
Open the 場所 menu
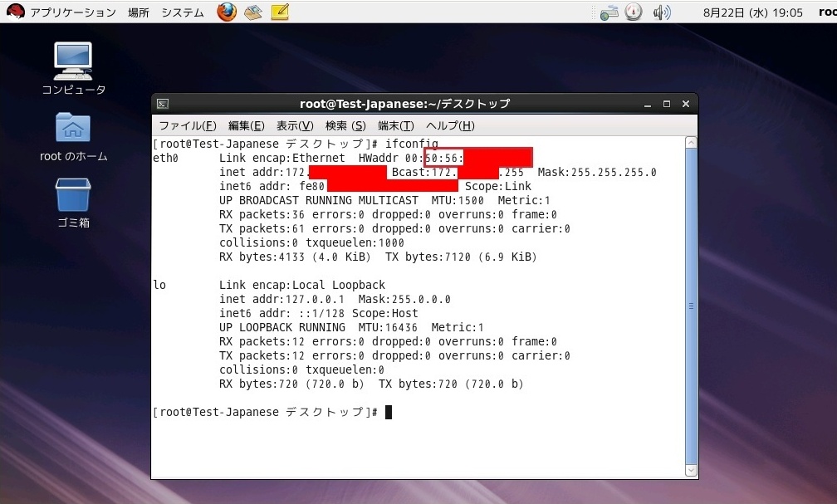138,12
